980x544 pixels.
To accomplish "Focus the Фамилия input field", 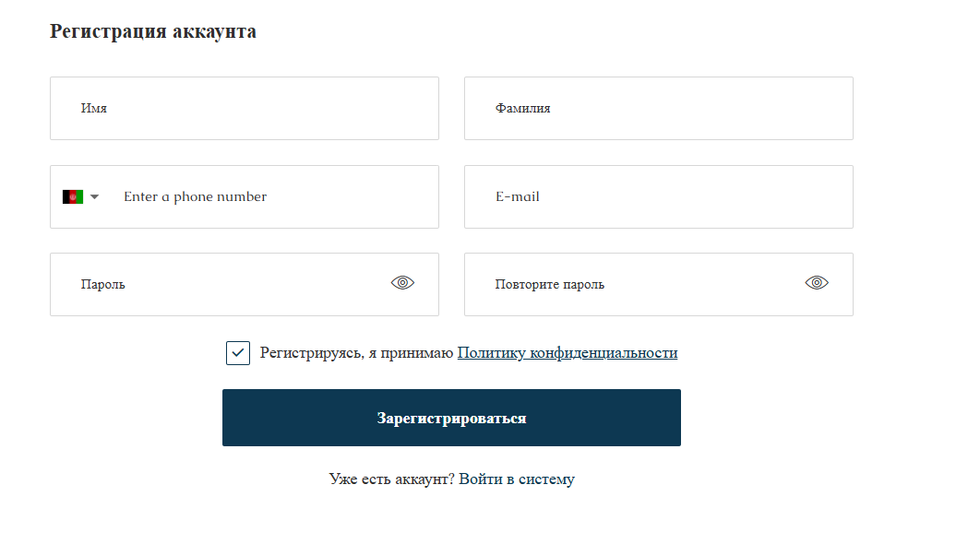I will point(659,109).
